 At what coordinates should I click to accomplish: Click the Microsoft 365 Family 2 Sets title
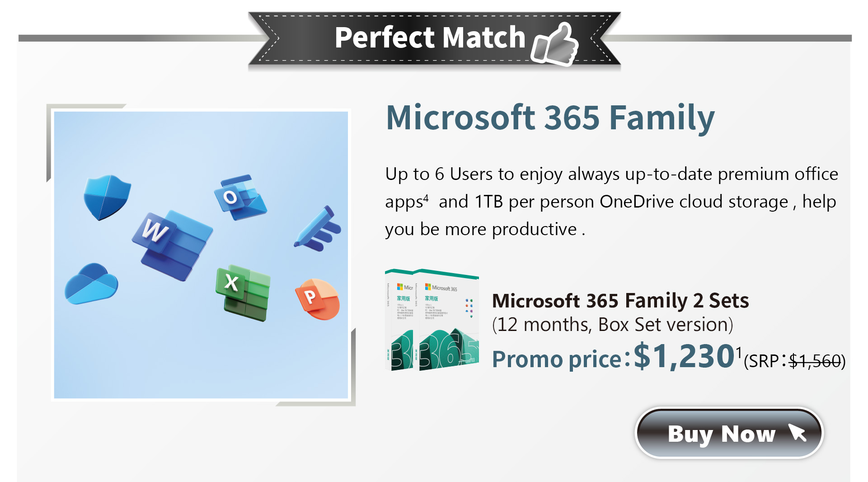[x=620, y=301]
